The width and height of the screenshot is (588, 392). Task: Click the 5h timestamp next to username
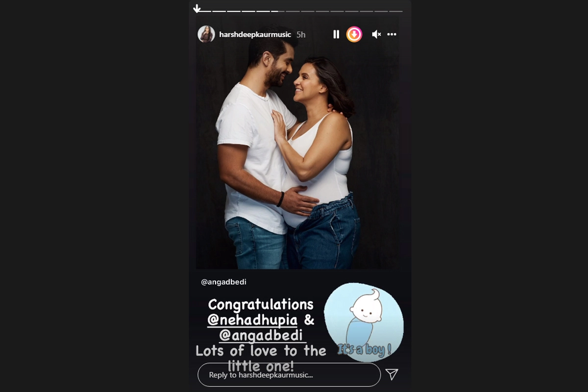(301, 35)
